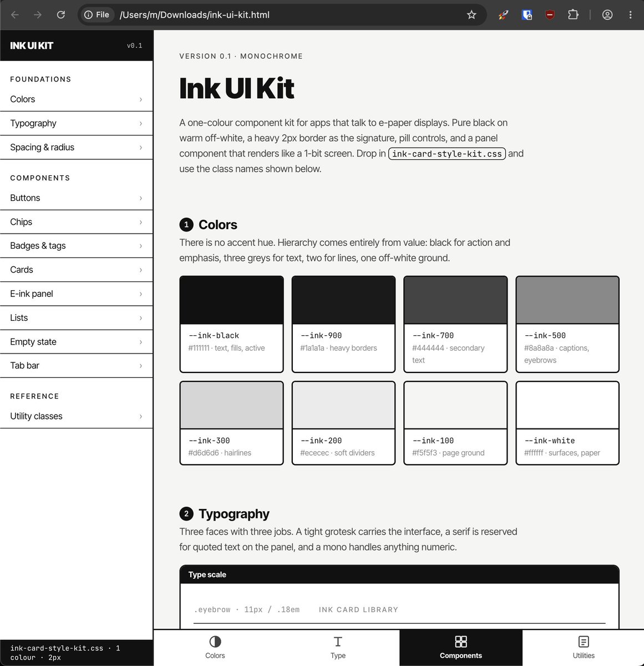
Task: Click the Type tab letter icon
Action: tap(338, 642)
